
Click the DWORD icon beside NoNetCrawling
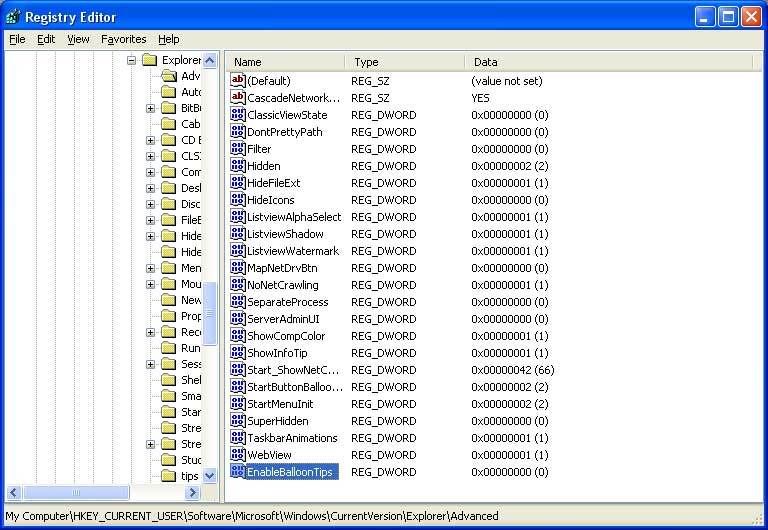238,284
